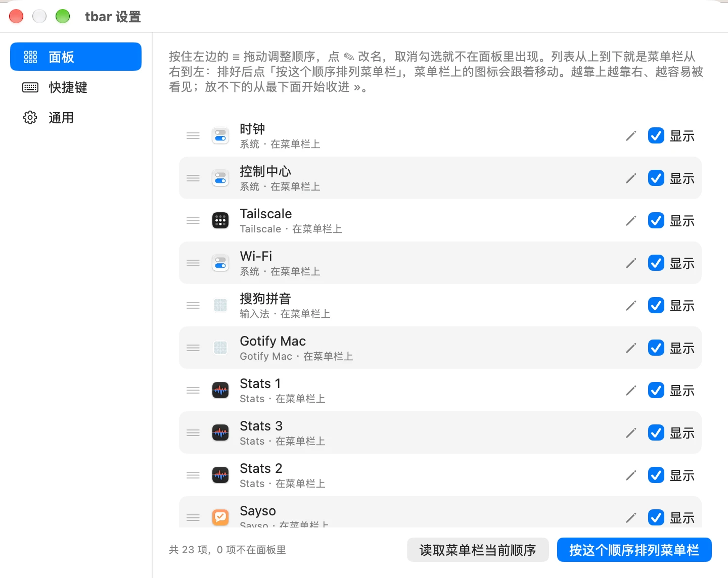Toggle the 显示 checkbox for Sayso

pyautogui.click(x=656, y=518)
